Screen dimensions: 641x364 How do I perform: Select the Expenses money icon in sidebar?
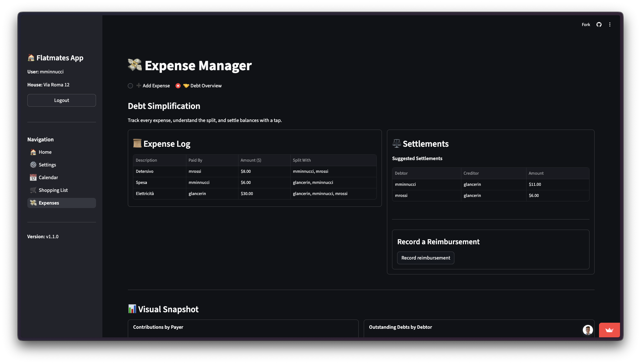click(x=33, y=203)
